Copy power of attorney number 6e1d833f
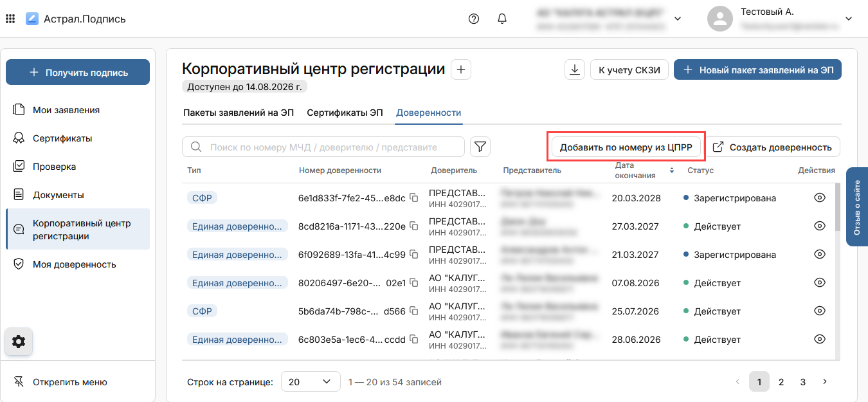Viewport: 868px width, 402px height. (415, 198)
